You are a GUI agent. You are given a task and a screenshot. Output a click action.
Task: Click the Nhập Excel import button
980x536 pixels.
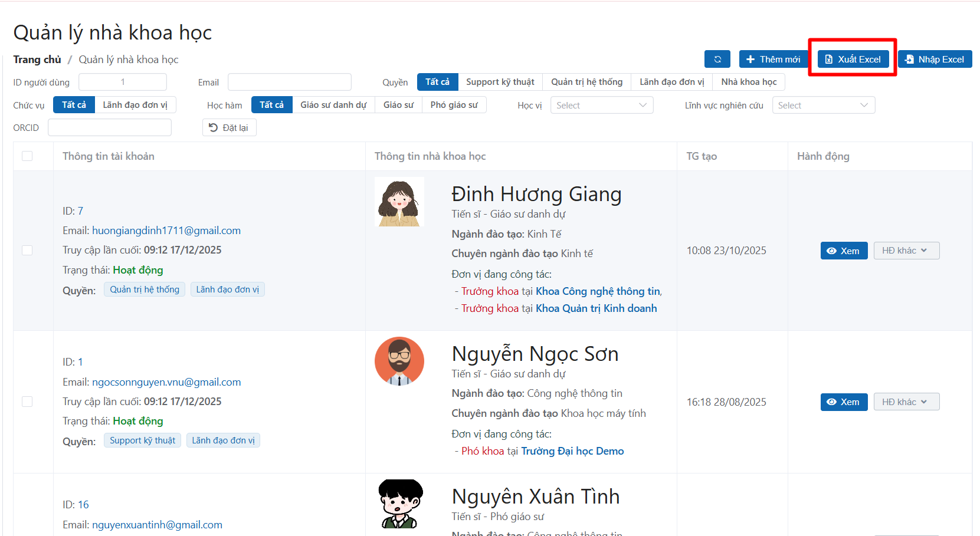935,59
